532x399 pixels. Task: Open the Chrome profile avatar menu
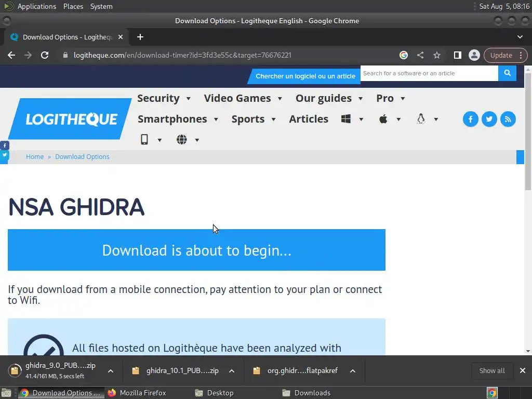click(x=474, y=55)
